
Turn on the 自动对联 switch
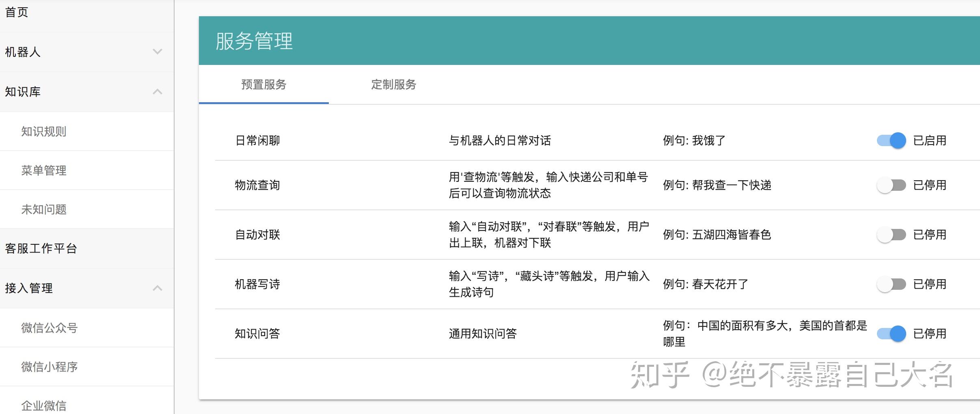(891, 235)
